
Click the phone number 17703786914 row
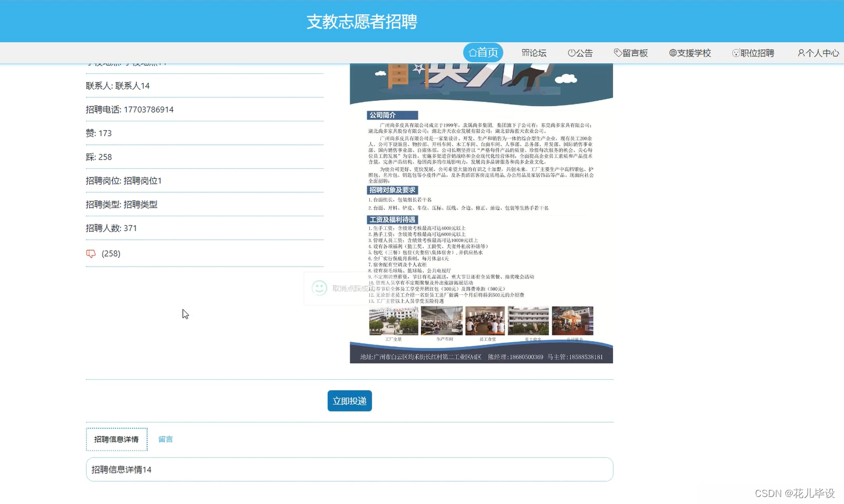tap(205, 110)
